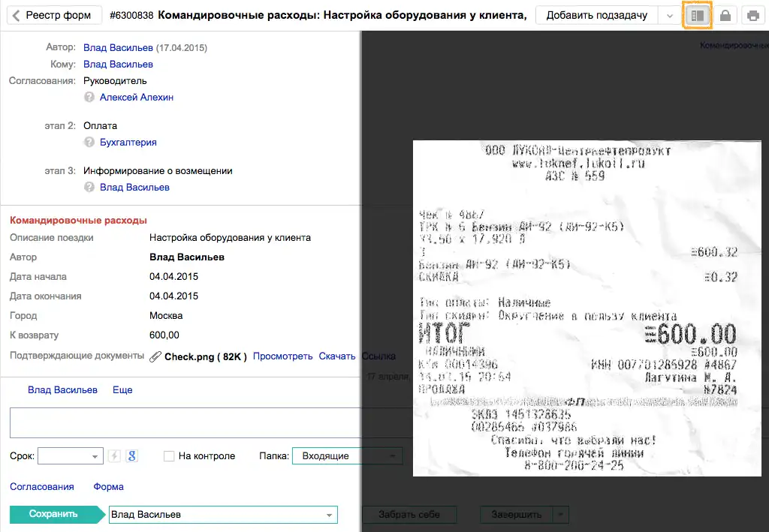Click the Реестр форм button
Screen dimensions: 769x532
coord(54,16)
